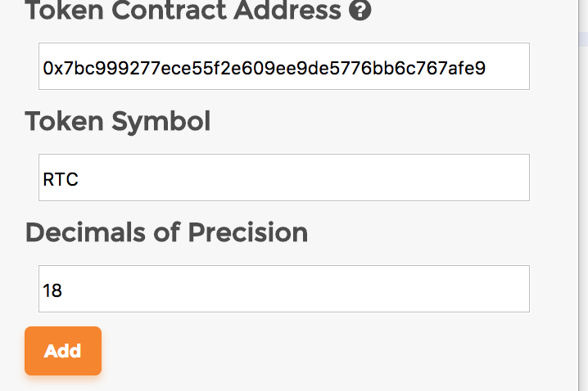Place cursor on the 0x7bc999 address text
This screenshot has width=588, height=391.
pos(264,68)
